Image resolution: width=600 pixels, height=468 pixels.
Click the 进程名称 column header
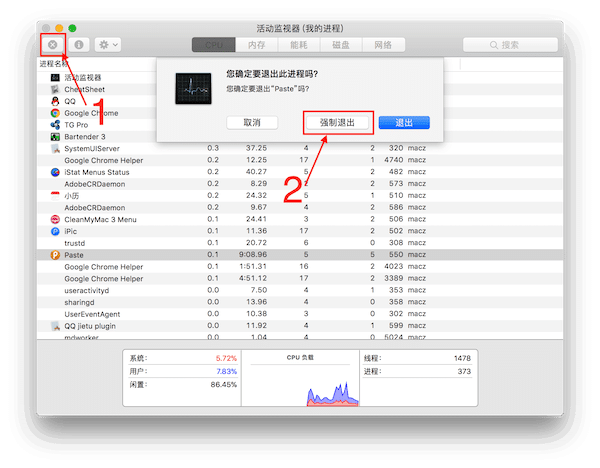(54, 64)
